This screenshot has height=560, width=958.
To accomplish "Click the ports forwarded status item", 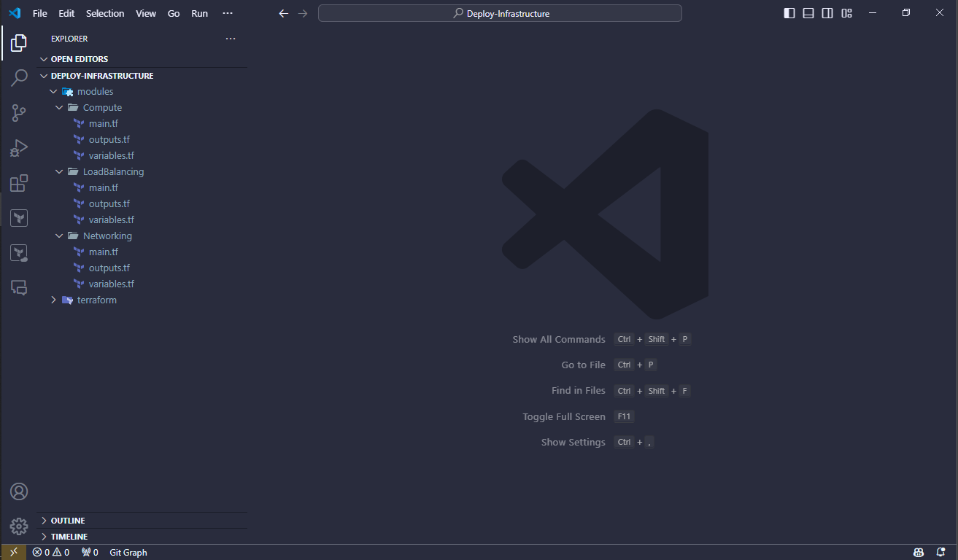I will pyautogui.click(x=90, y=552).
